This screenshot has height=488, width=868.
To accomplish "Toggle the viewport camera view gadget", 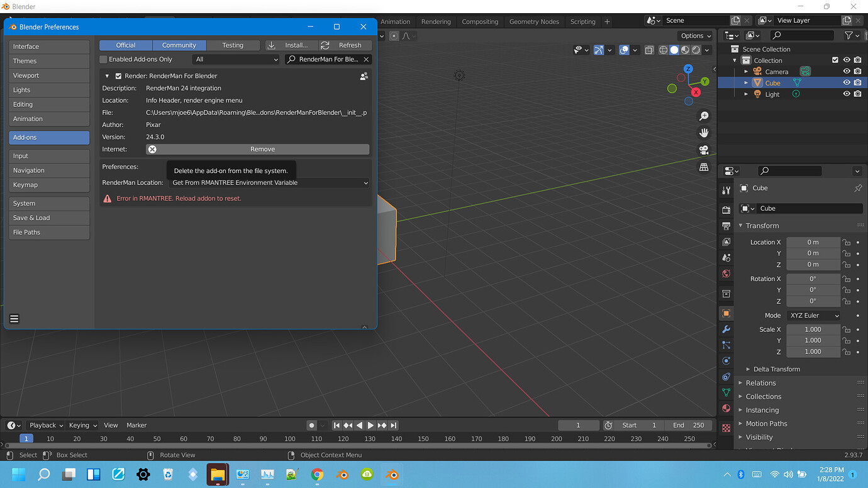I will tap(704, 150).
